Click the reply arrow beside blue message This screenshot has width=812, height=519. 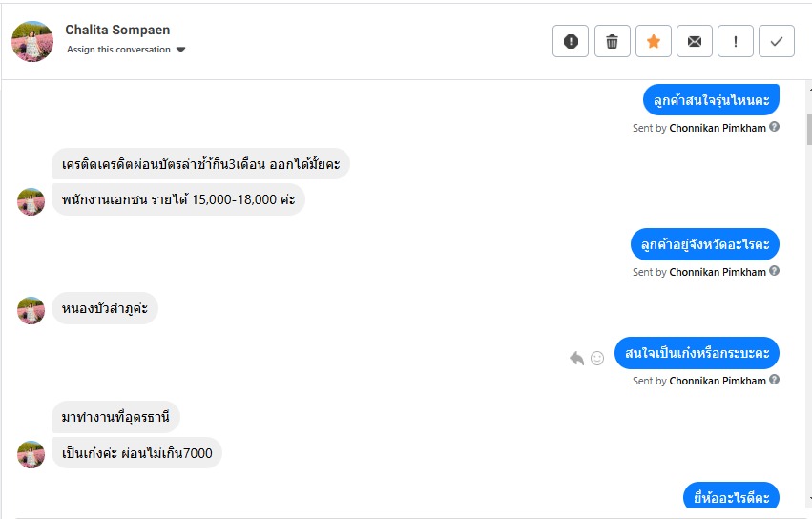(x=576, y=359)
